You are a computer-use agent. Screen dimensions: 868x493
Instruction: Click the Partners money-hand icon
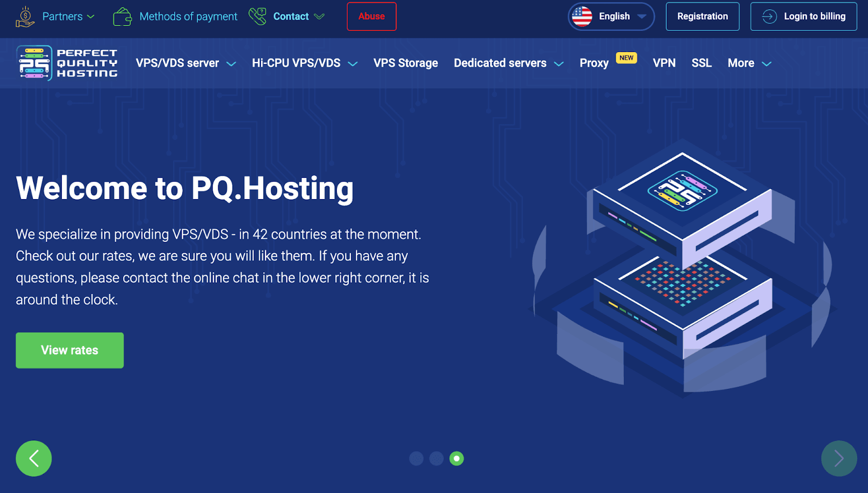[25, 17]
